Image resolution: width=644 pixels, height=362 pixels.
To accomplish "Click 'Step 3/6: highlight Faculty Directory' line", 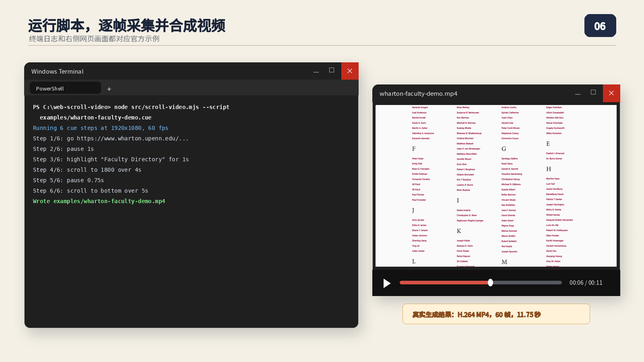I will tap(111, 159).
